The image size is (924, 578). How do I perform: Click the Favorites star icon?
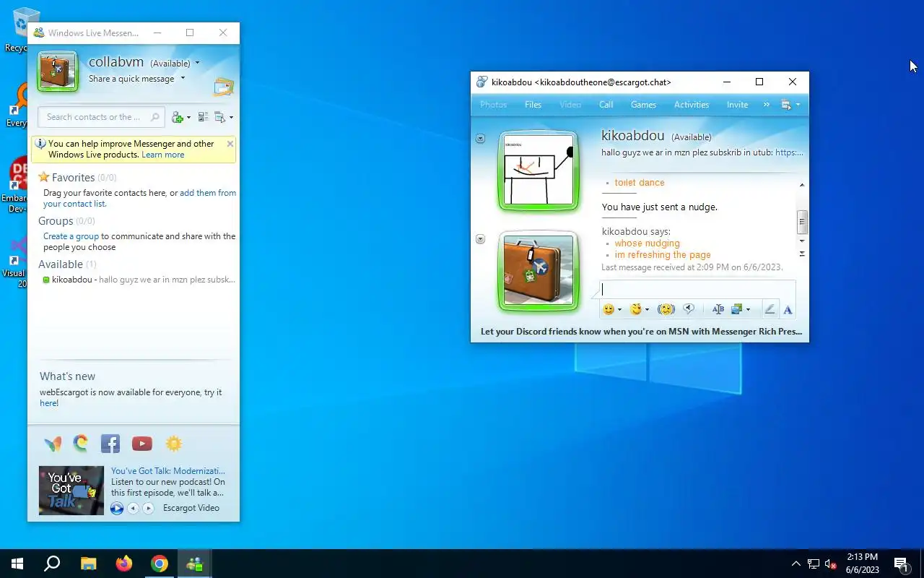click(x=44, y=177)
